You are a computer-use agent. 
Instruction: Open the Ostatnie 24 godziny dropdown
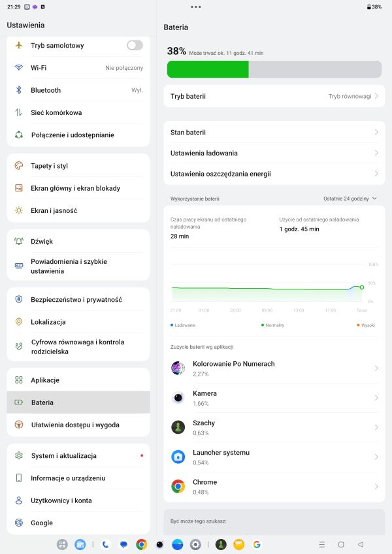pos(350,198)
